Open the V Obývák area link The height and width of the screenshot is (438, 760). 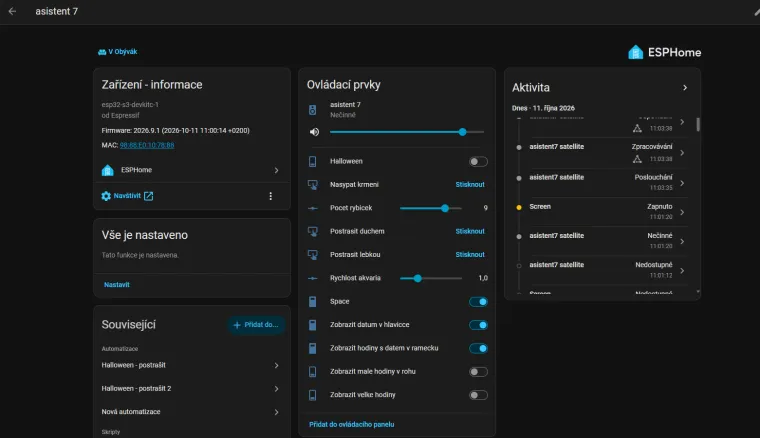click(x=117, y=51)
